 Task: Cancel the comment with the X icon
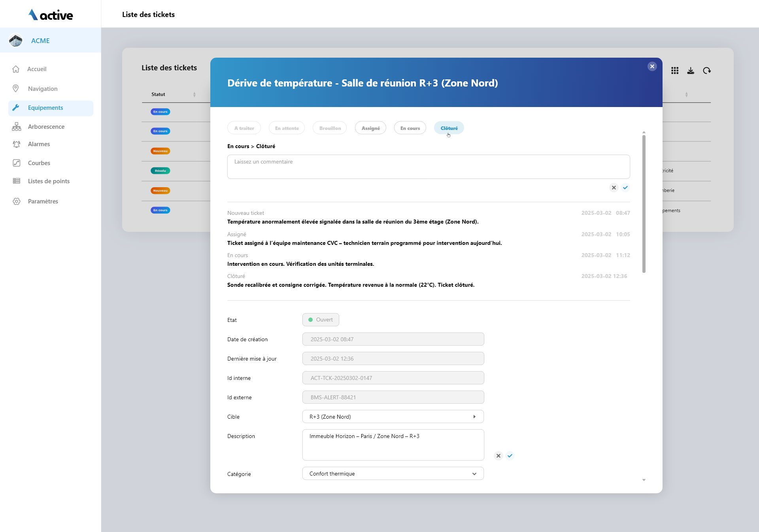click(614, 188)
